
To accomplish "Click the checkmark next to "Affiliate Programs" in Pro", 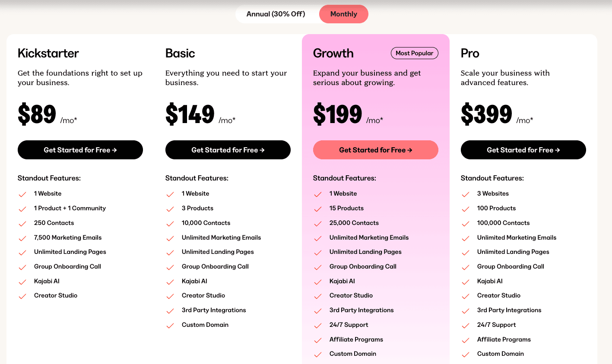I will point(466,340).
